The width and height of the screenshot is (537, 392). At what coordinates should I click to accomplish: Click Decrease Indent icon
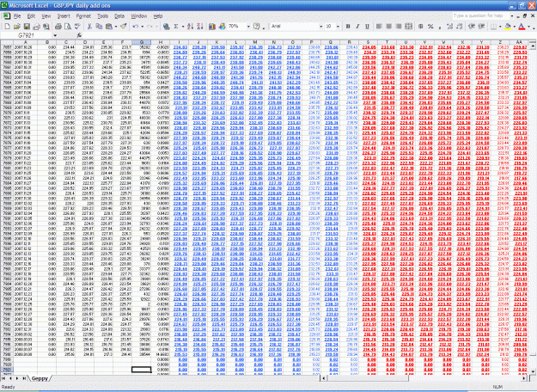pyautogui.click(x=472, y=27)
